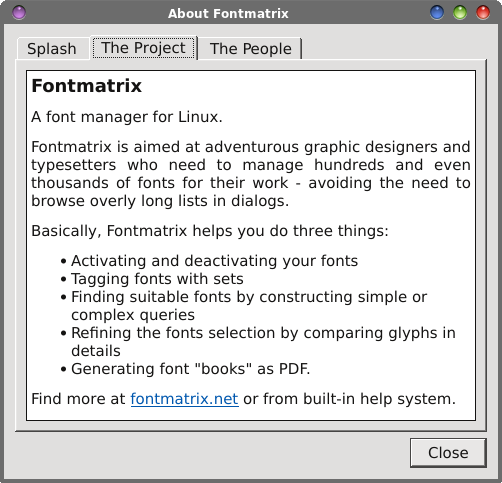This screenshot has width=502, height=483.
Task: Click the purple window menu orb
Action: coord(19,13)
